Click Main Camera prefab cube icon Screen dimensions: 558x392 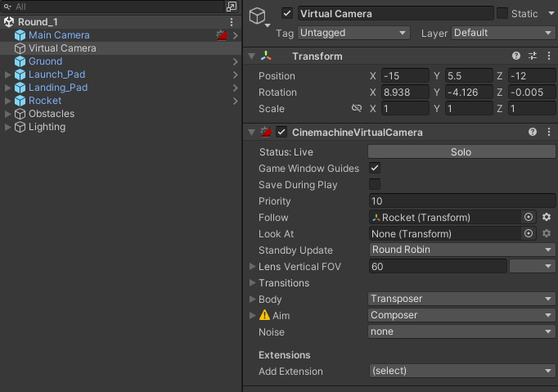pos(20,35)
